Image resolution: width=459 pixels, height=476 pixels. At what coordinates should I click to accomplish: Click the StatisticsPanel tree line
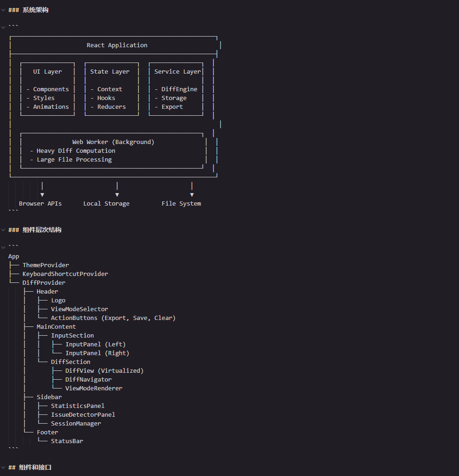[x=78, y=406]
